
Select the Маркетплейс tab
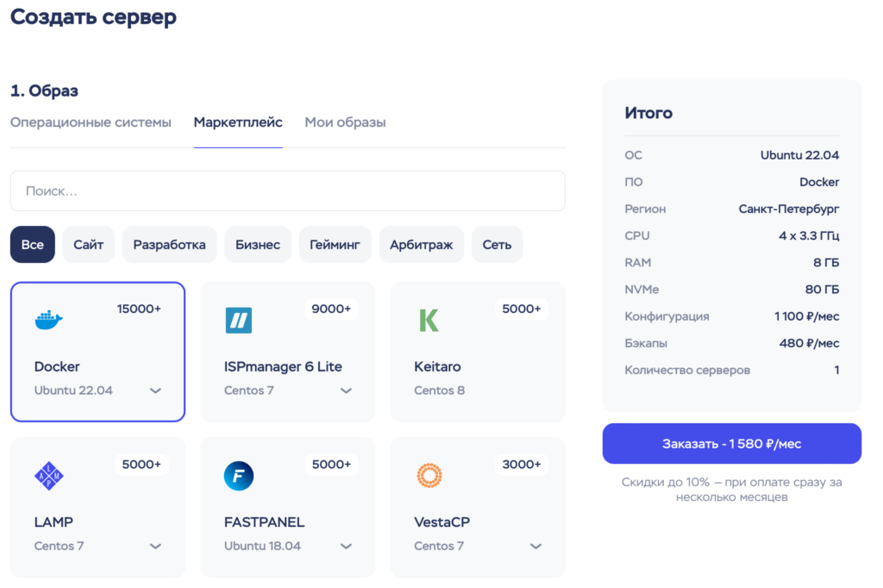pyautogui.click(x=238, y=122)
